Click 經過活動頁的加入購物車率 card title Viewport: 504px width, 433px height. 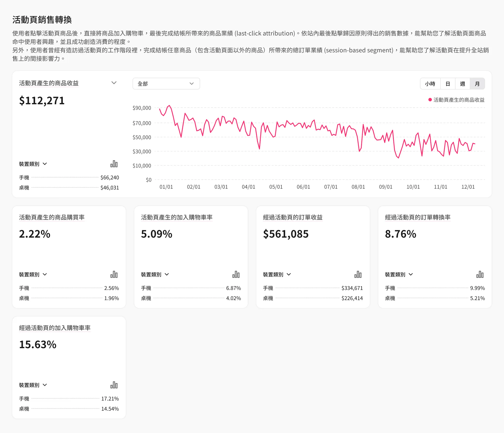55,328
